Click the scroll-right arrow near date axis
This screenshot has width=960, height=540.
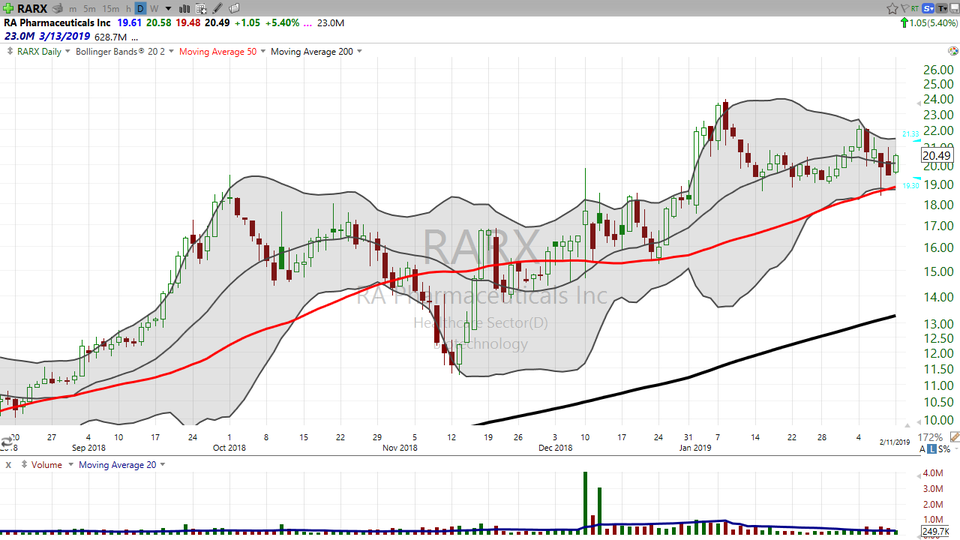pyautogui.click(x=907, y=424)
